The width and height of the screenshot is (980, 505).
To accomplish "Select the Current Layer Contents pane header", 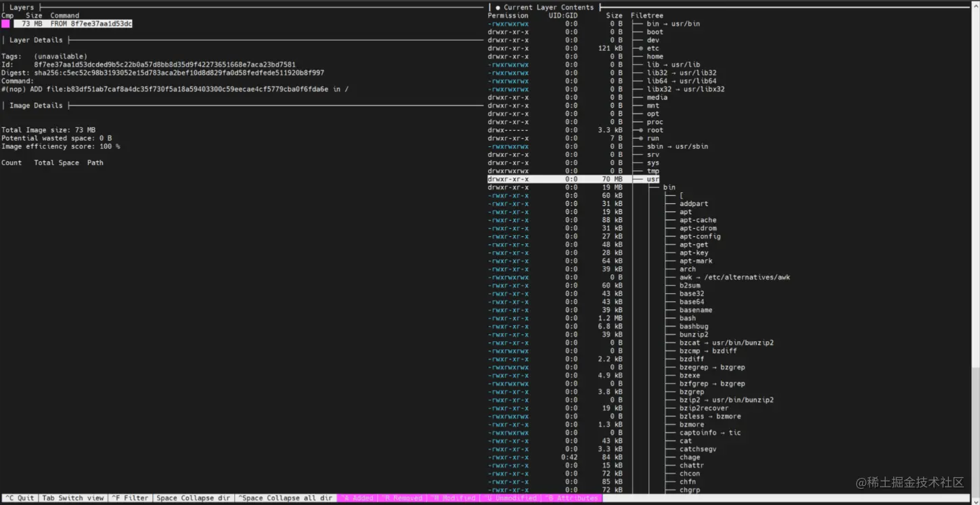I will [x=548, y=7].
